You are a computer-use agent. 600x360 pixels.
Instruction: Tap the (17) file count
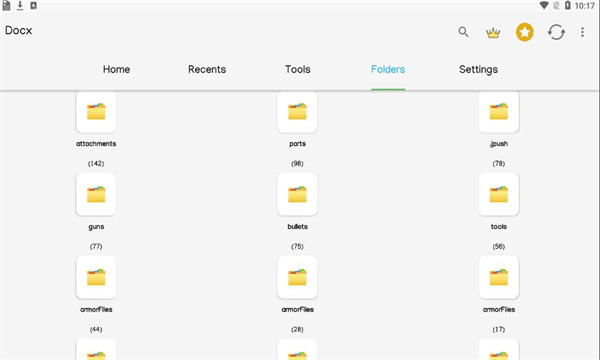499,329
